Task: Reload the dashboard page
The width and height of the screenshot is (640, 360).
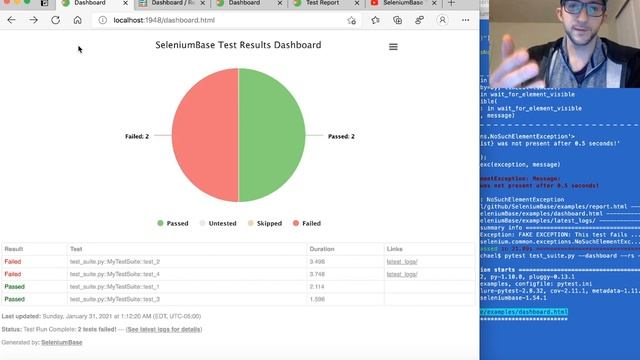Action: point(56,20)
